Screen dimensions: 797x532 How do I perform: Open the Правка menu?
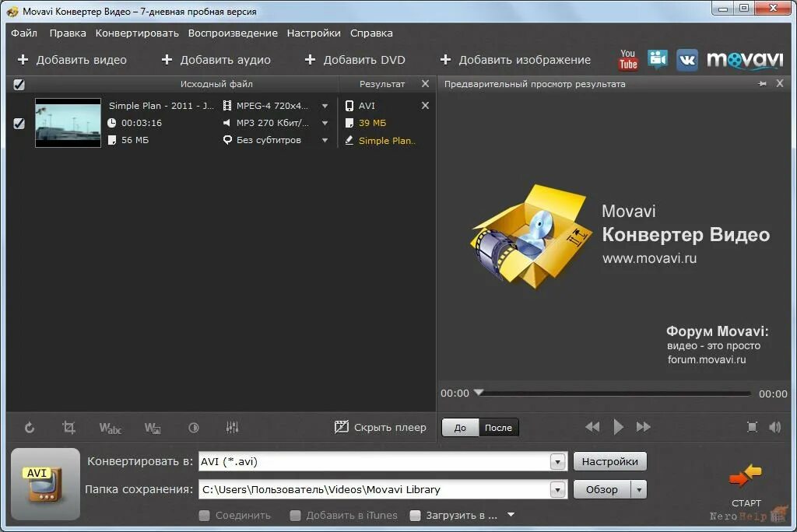click(68, 33)
